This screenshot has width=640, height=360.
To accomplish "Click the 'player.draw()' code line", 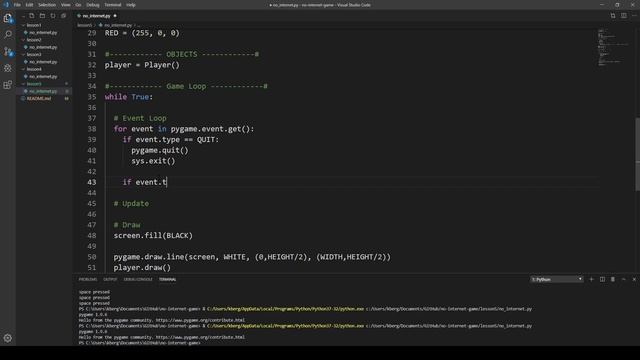I will coord(142,268).
